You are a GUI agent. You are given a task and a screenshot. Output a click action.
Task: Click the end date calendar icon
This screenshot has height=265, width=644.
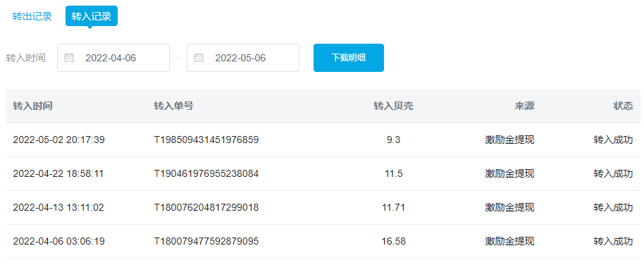(199, 58)
